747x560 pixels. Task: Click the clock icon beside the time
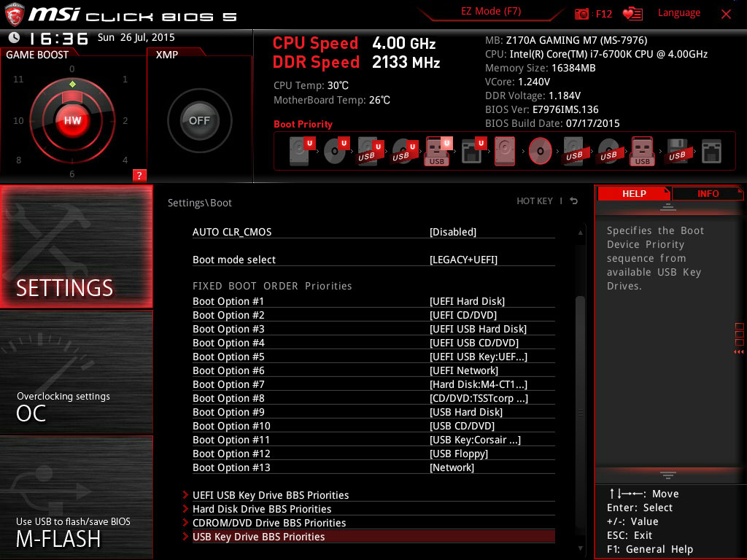coord(15,38)
